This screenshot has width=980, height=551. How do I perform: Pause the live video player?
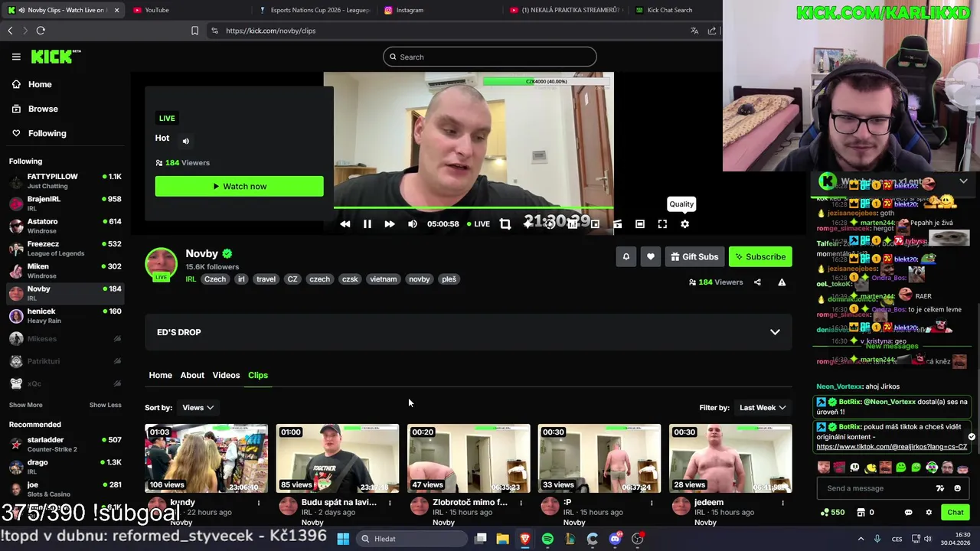pyautogui.click(x=367, y=224)
